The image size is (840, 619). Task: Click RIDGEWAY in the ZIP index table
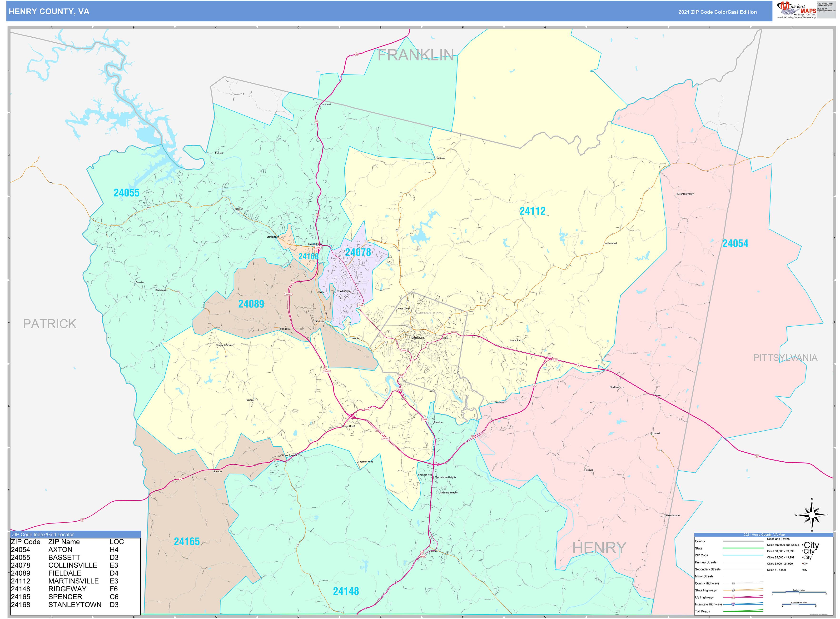pyautogui.click(x=67, y=589)
